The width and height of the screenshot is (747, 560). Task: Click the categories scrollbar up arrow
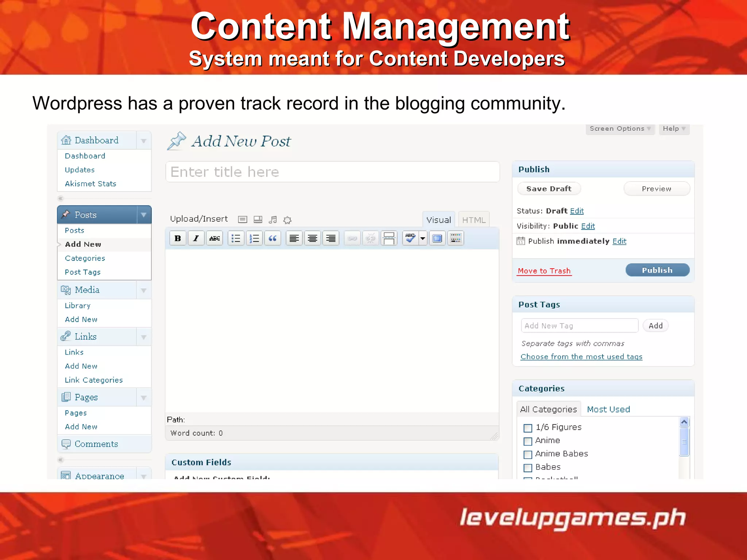click(x=684, y=422)
